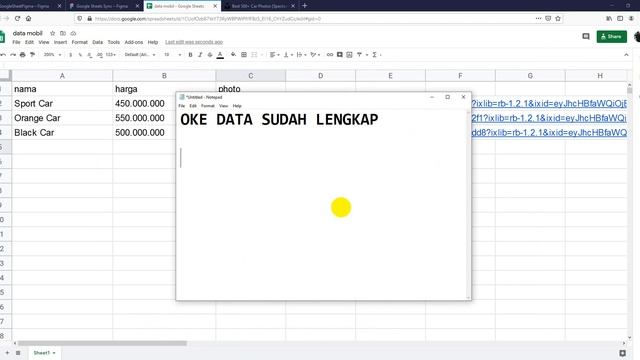Decrease decimal places
Image resolution: width=640 pixels, height=360 pixels.
[x=90, y=55]
